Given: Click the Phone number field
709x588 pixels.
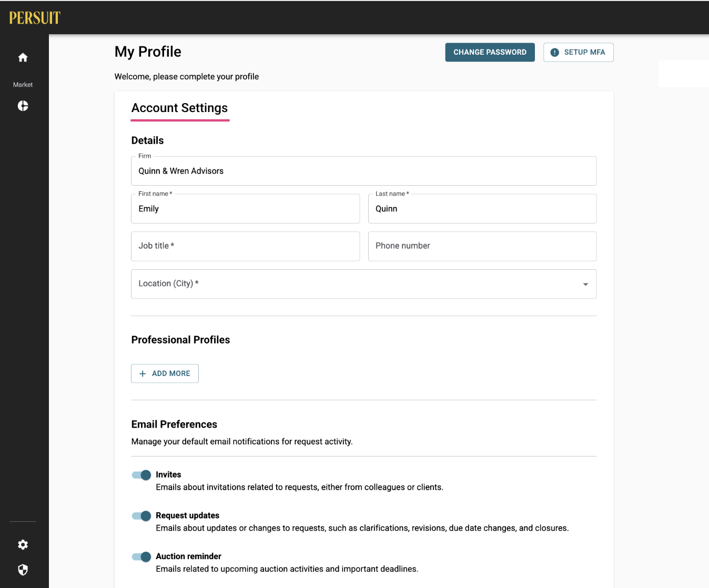Looking at the screenshot, I should click(x=482, y=246).
